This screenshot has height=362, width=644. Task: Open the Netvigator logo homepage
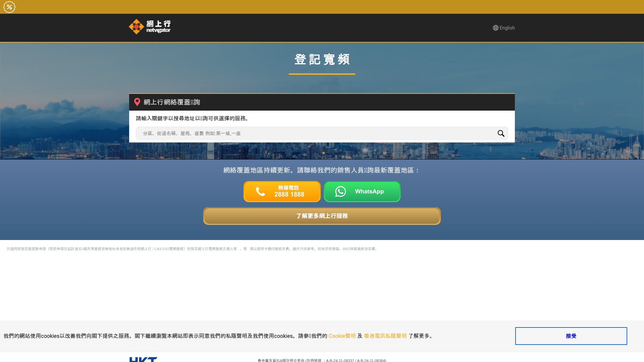(150, 26)
